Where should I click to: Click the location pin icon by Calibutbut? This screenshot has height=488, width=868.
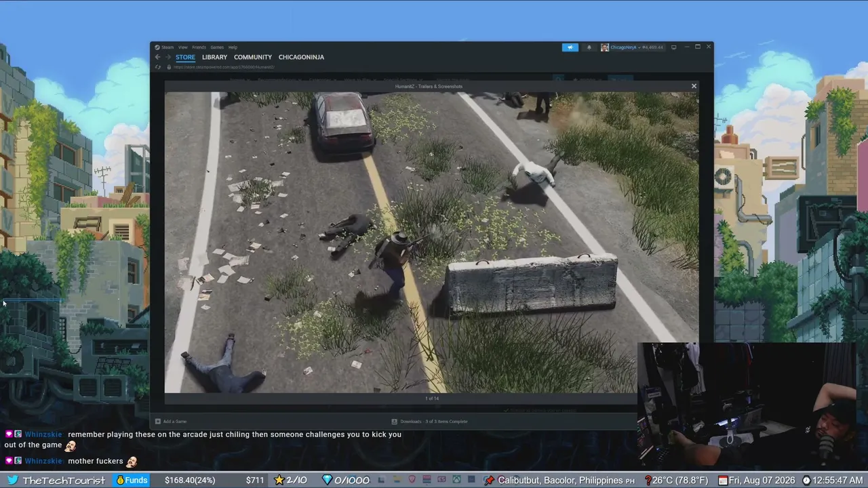489,480
